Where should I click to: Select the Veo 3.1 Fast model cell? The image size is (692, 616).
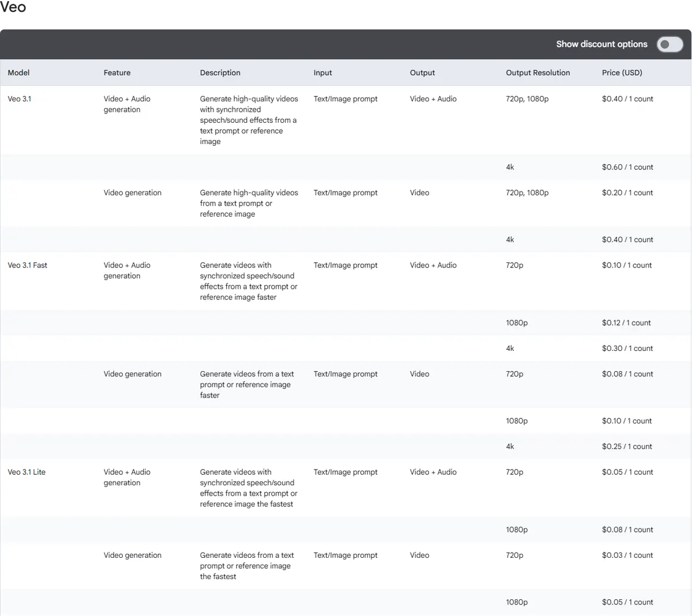point(28,266)
